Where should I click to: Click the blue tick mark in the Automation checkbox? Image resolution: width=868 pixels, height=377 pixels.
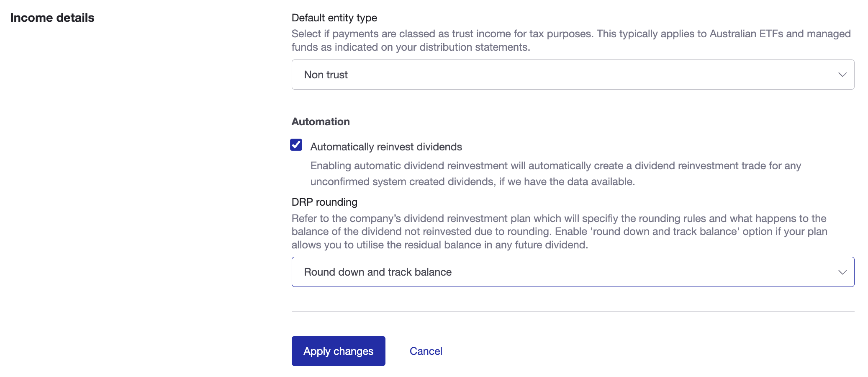pyautogui.click(x=296, y=145)
